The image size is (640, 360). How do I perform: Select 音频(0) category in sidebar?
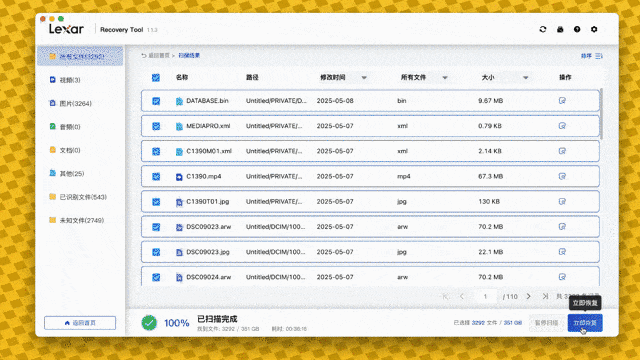click(x=65, y=127)
